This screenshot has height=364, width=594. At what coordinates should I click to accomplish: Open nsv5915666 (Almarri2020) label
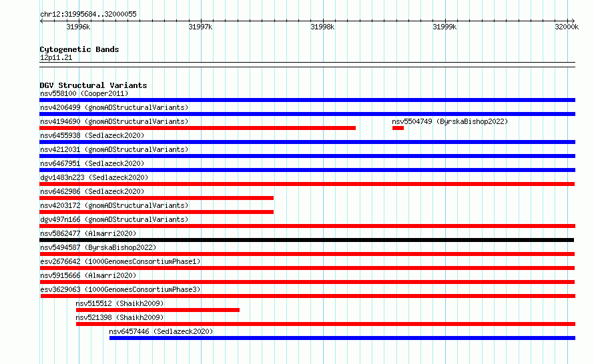click(88, 275)
